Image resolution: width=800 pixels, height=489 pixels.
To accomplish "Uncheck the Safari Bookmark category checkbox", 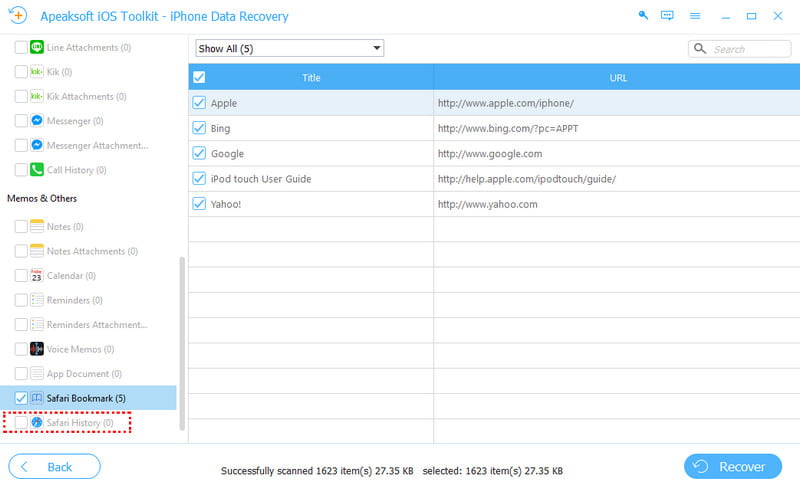I will (21, 398).
